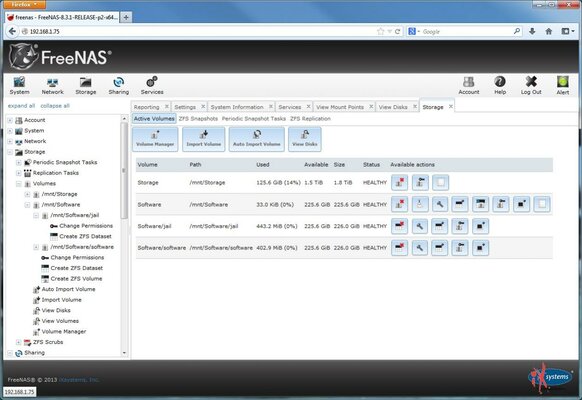Open the Account toolbar icon

[469, 86]
